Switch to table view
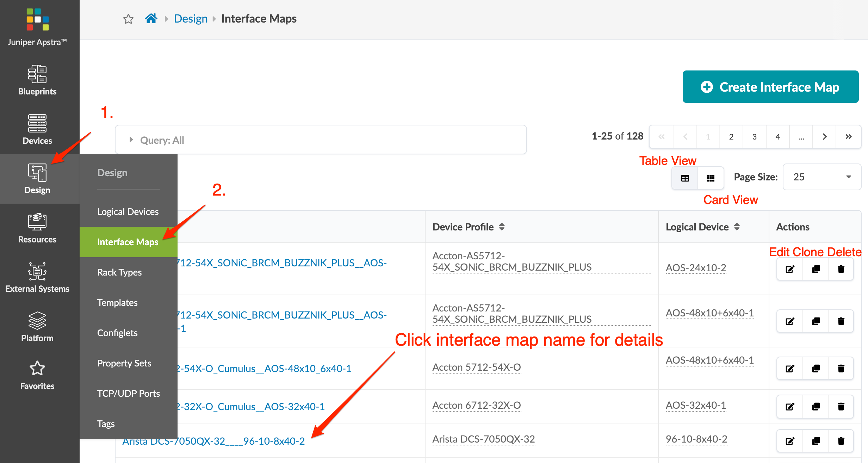This screenshot has width=868, height=463. coord(685,178)
